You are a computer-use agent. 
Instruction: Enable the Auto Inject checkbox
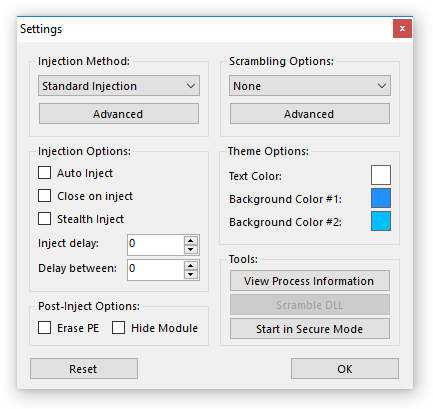[x=44, y=173]
